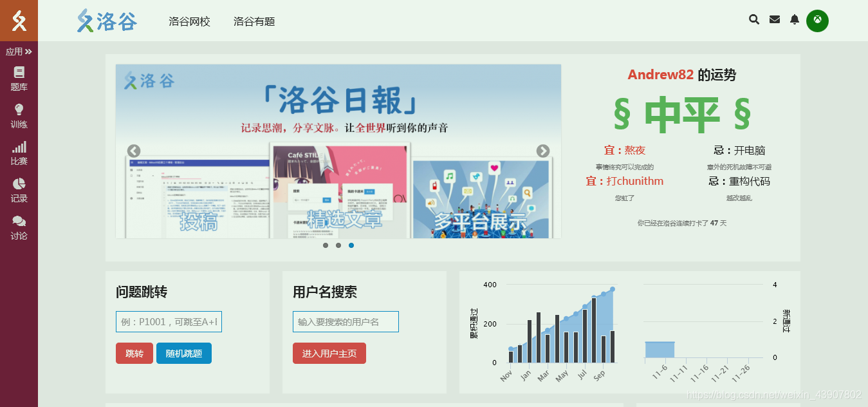This screenshot has height=407, width=868.
Task: Open the 讨论 discussions sidebar icon
Action: tap(19, 227)
